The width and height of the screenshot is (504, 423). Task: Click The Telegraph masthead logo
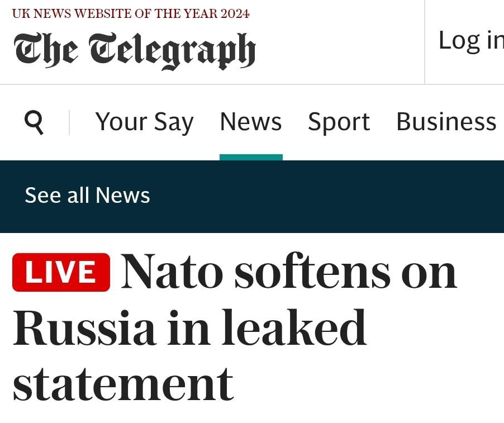pyautogui.click(x=135, y=51)
